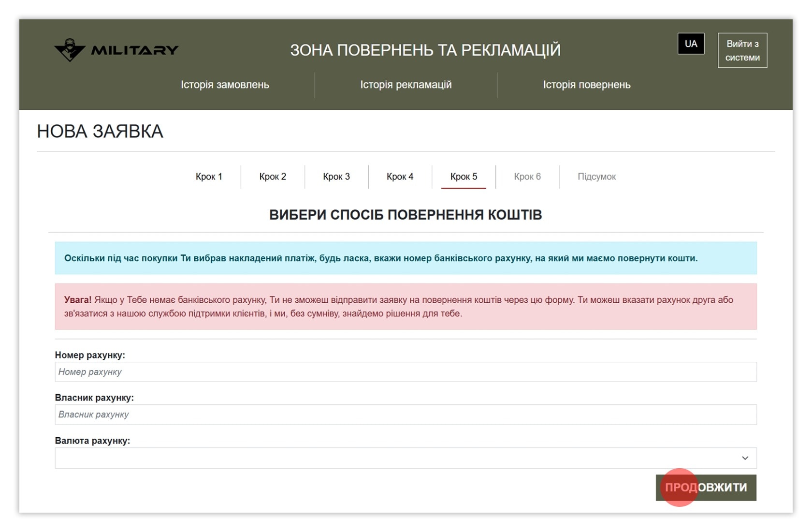Select the active 'Крок 5' tab
812x532 pixels.
464,177
